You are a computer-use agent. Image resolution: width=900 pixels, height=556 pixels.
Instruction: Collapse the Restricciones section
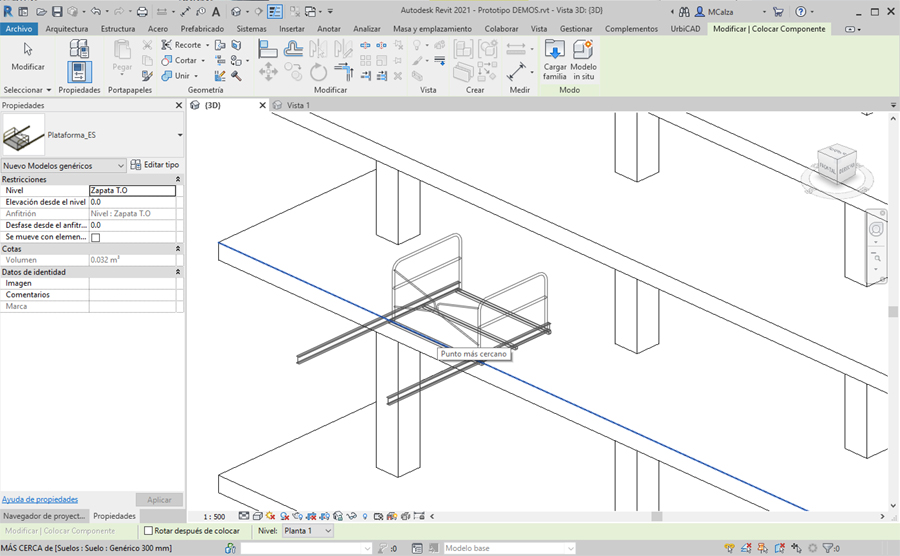178,180
